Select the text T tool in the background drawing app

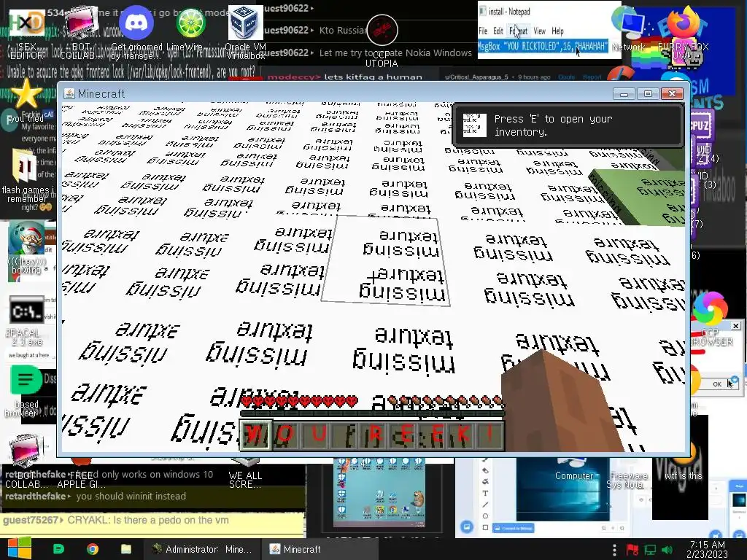pyautogui.click(x=485, y=493)
